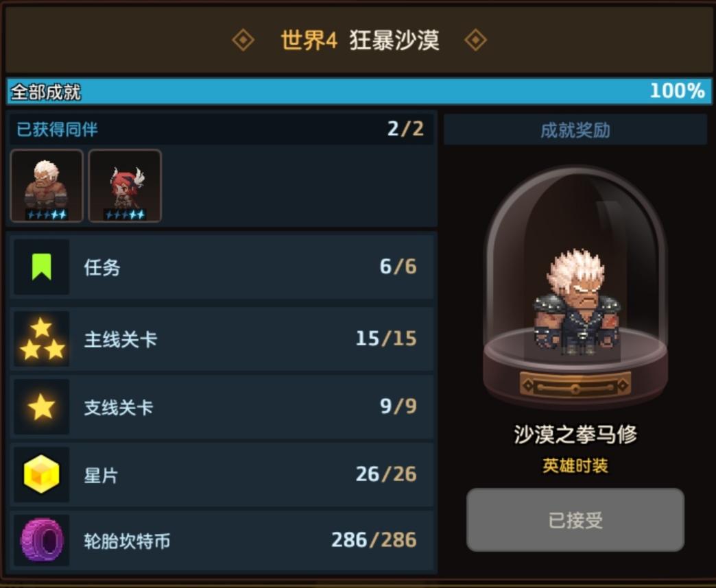The width and height of the screenshot is (716, 588).
Task: Click the purple tire 轮胎坎特币 icon
Action: pos(42,540)
